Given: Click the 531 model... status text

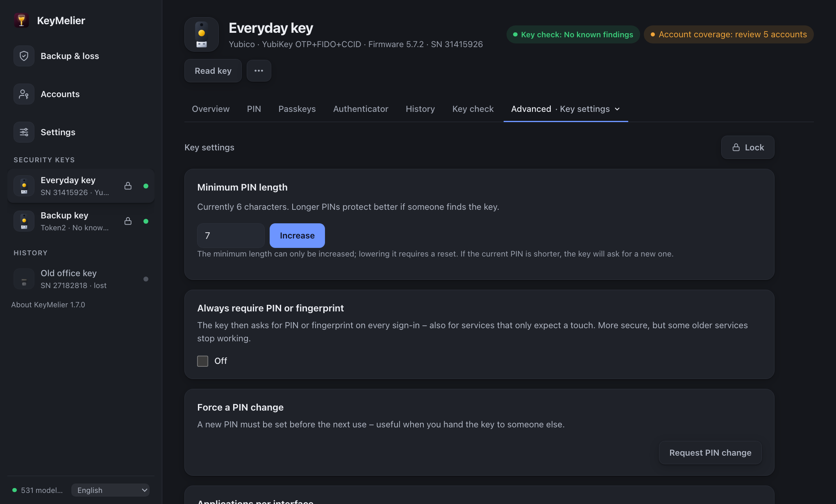Looking at the screenshot, I should pos(42,490).
